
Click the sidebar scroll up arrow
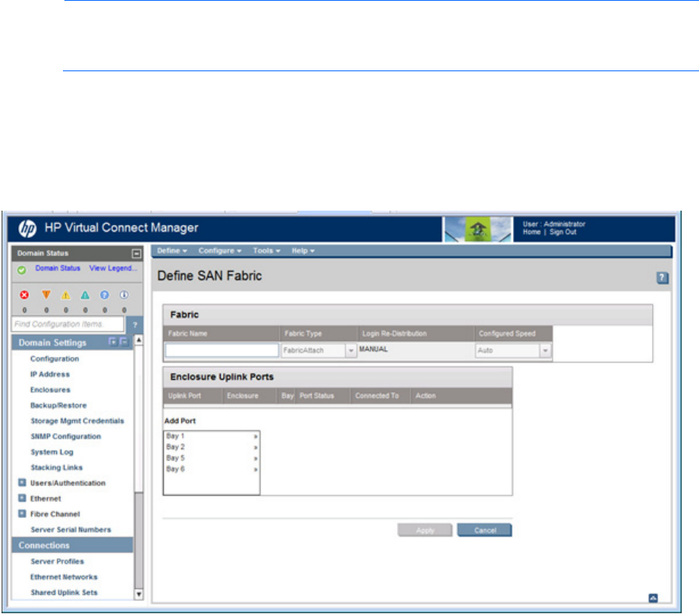pyautogui.click(x=139, y=340)
